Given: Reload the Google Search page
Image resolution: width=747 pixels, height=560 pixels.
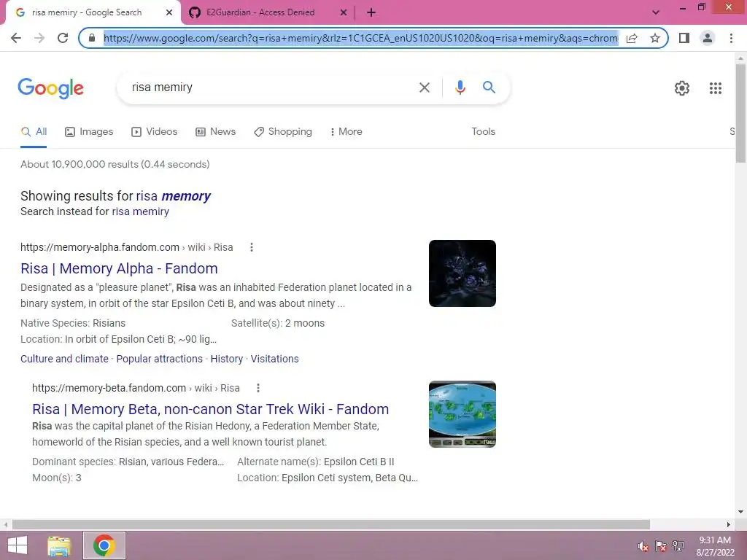Looking at the screenshot, I should pyautogui.click(x=63, y=38).
